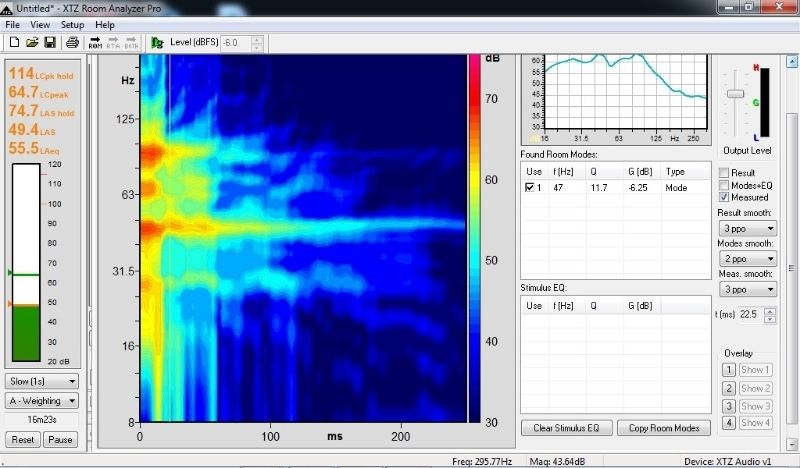Select overlay slot 3 button
The width and height of the screenshot is (800, 468).
pyautogui.click(x=729, y=406)
